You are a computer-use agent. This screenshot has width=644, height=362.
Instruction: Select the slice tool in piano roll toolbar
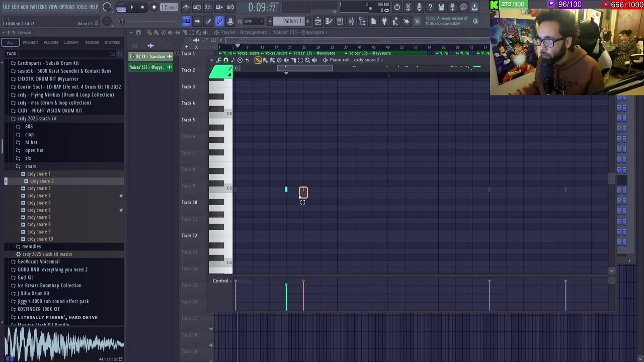[293, 60]
